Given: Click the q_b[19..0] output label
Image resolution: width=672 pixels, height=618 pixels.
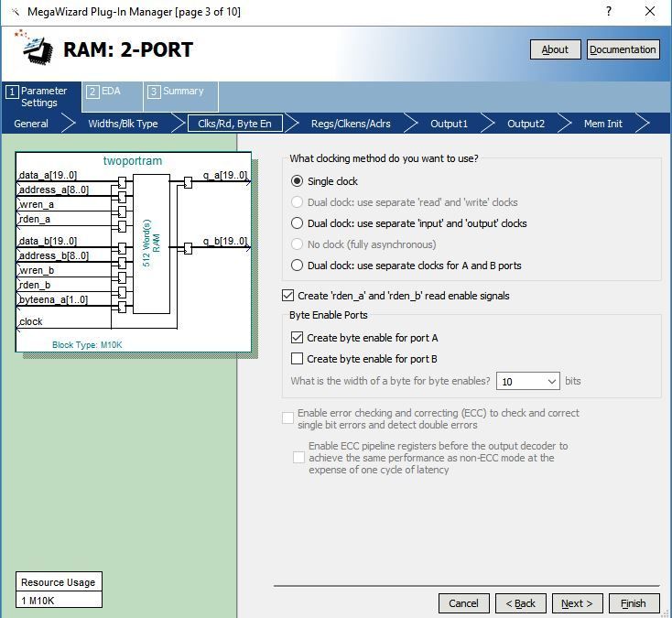Looking at the screenshot, I should coord(225,241).
